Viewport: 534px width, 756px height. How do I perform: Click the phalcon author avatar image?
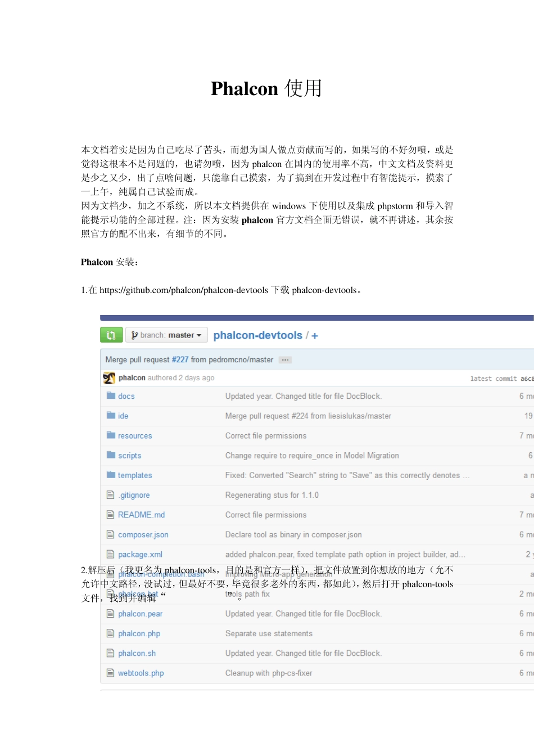109,378
